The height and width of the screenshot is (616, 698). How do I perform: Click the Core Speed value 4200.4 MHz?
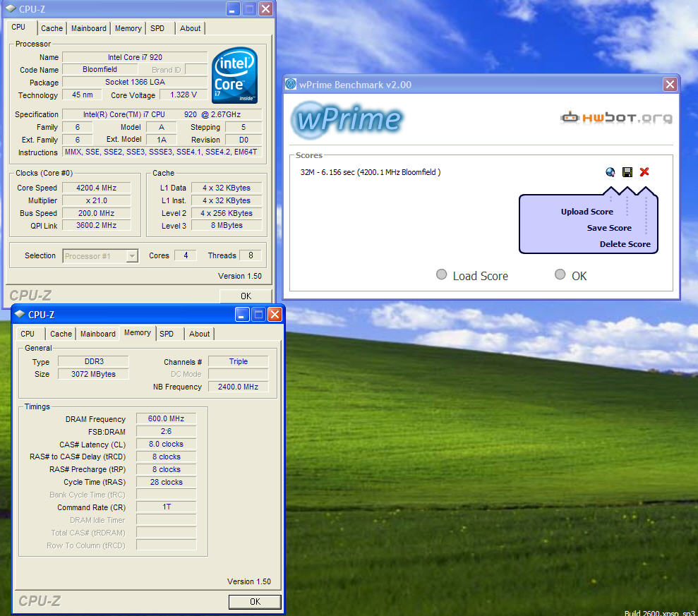[97, 188]
